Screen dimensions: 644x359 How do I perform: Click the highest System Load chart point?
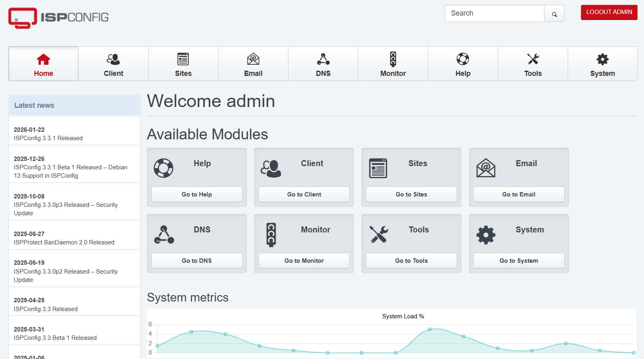point(429,329)
